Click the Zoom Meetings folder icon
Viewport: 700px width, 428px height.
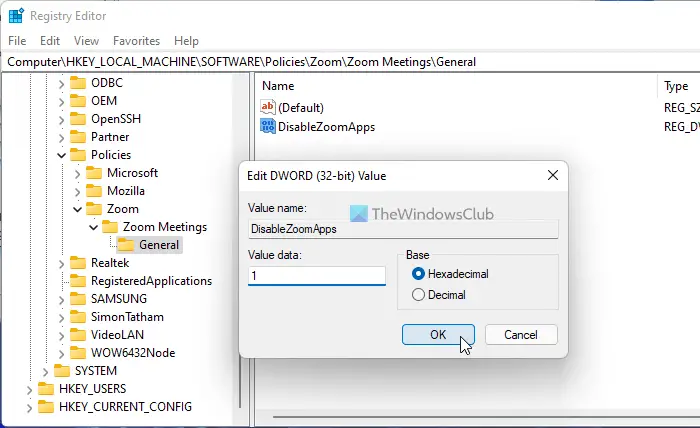coord(110,227)
